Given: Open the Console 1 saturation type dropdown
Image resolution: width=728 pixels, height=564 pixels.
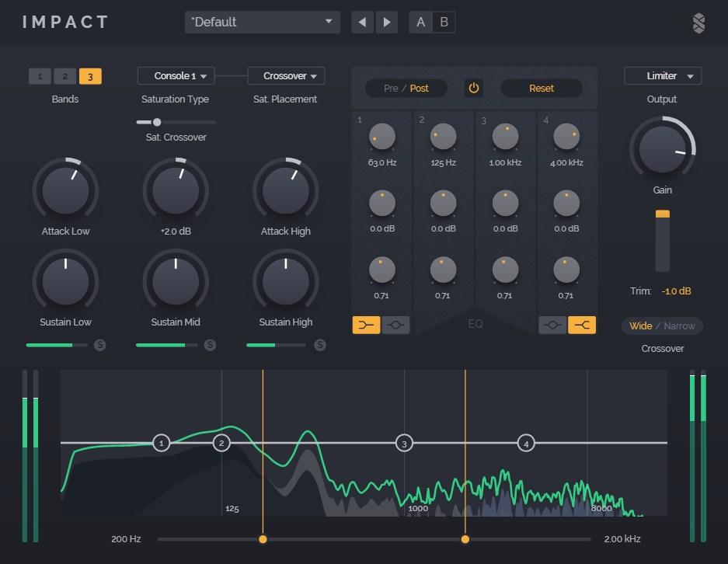Looking at the screenshot, I should pos(176,76).
